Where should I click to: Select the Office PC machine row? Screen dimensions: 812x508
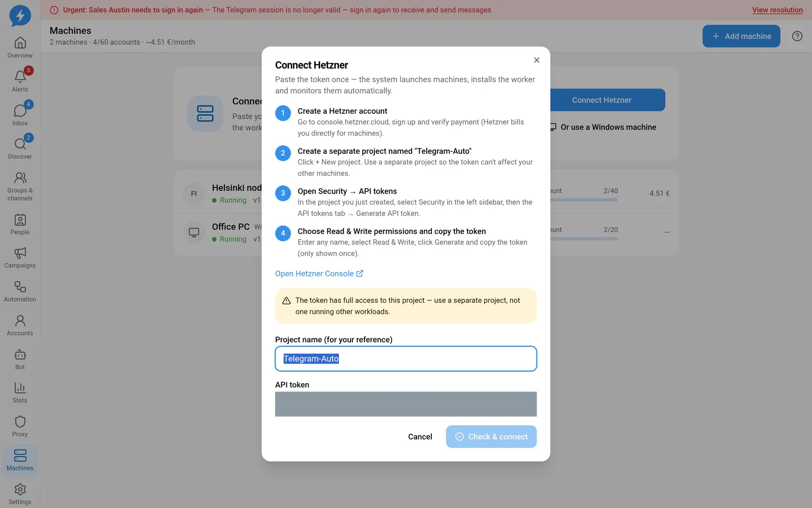(x=426, y=233)
